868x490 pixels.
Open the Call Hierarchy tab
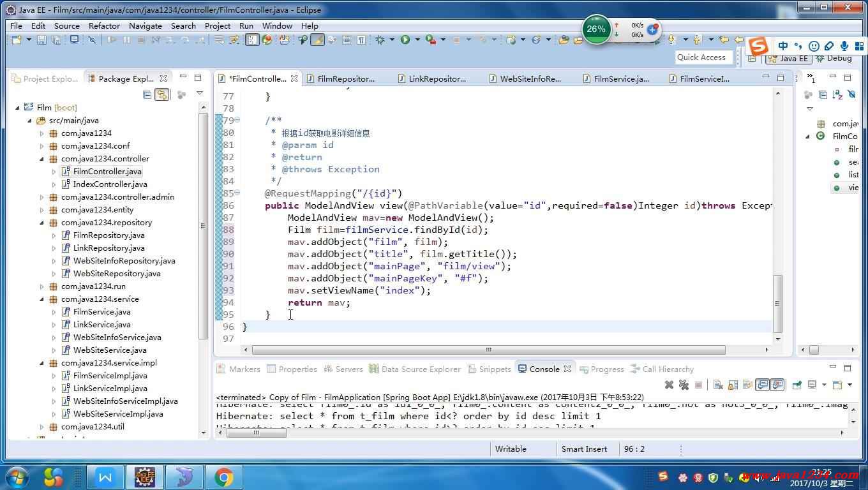[x=662, y=369]
